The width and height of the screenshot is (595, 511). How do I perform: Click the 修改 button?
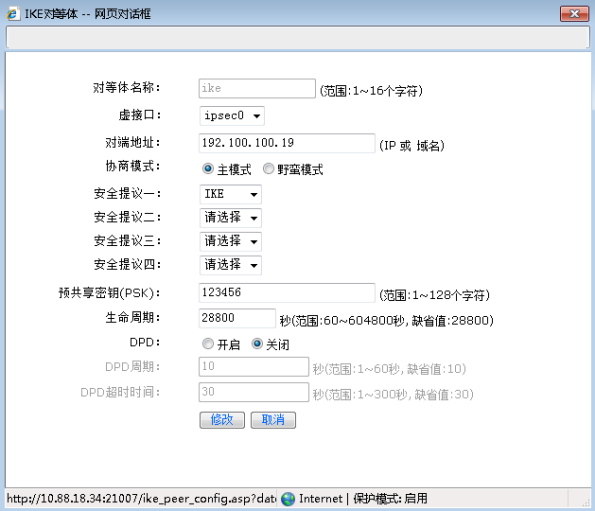click(x=222, y=420)
